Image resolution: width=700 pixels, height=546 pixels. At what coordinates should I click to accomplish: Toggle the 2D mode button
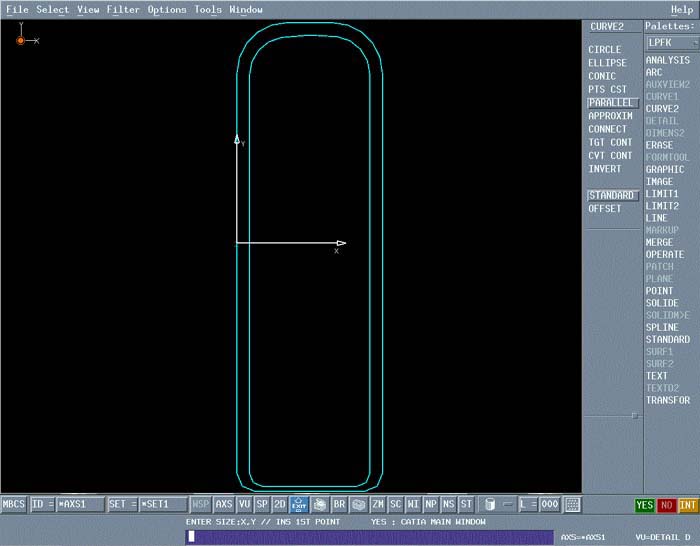pos(280,505)
